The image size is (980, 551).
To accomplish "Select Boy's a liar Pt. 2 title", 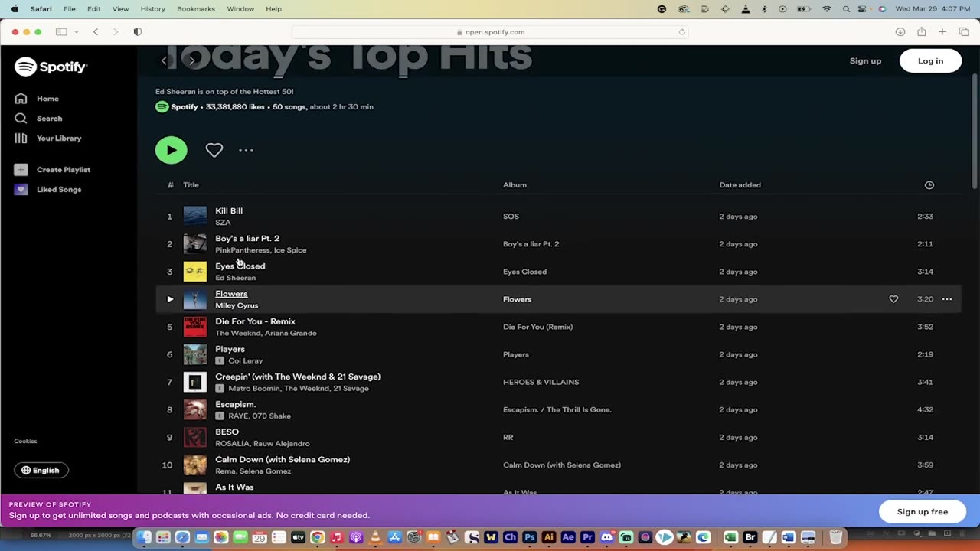I will coord(247,239).
